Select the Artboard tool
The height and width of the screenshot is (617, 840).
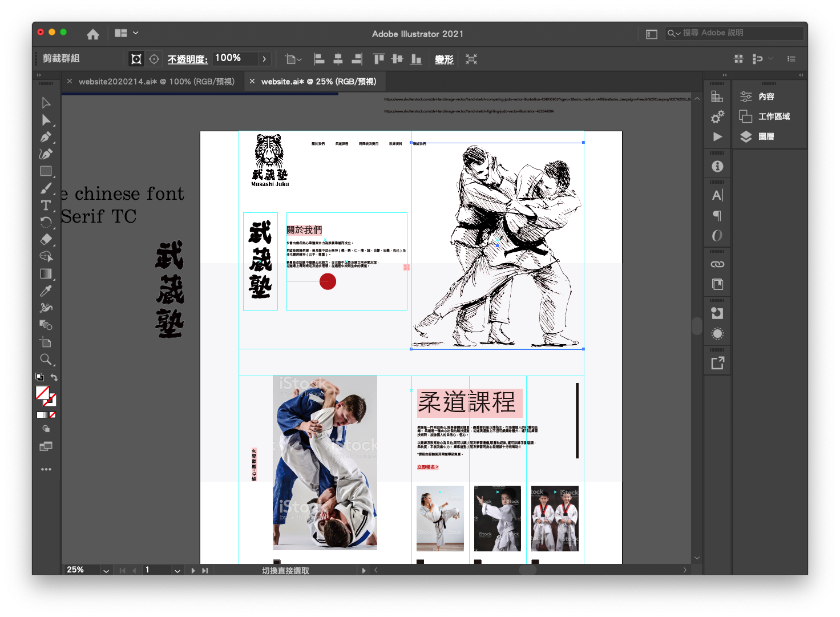click(x=46, y=342)
